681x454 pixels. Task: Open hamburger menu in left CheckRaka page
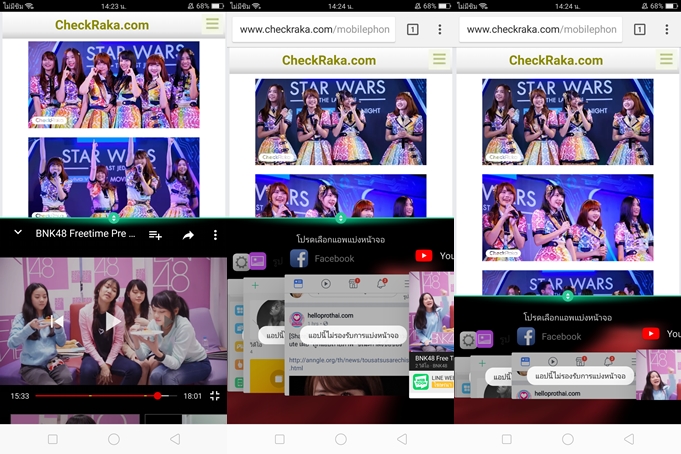[x=212, y=24]
